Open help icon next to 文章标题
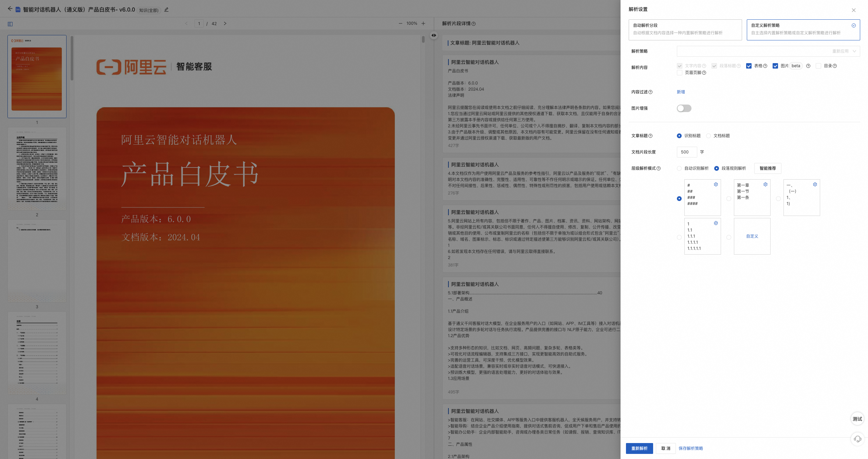 click(x=650, y=136)
